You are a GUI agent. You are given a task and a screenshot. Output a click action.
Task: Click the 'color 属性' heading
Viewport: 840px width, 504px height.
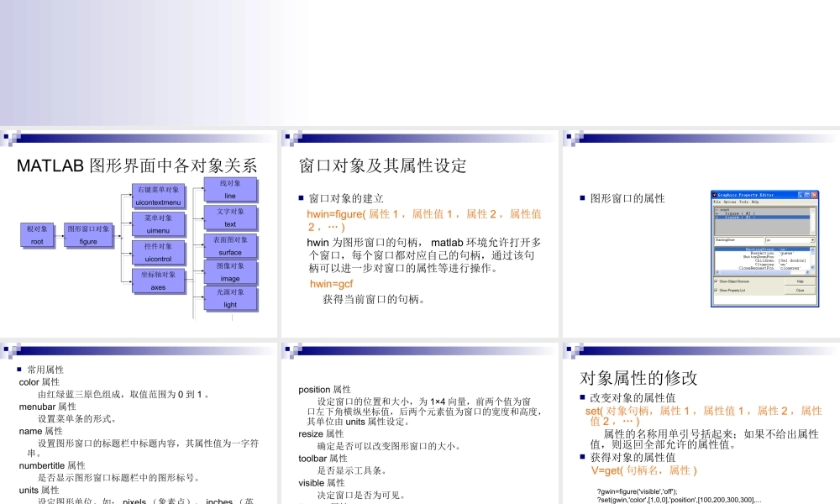[39, 382]
